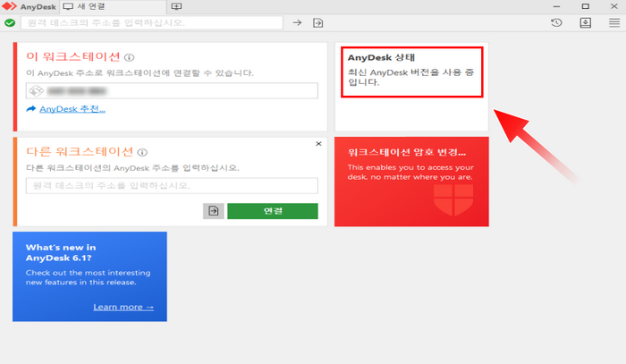Click the shield icon on the red password tile

coord(453,199)
